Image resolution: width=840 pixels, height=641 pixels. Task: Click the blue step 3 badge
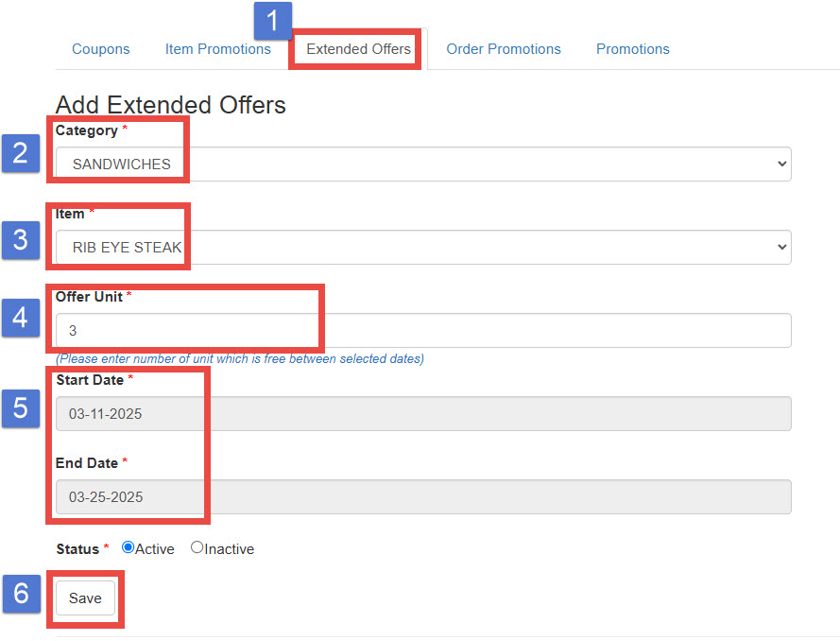click(x=21, y=239)
